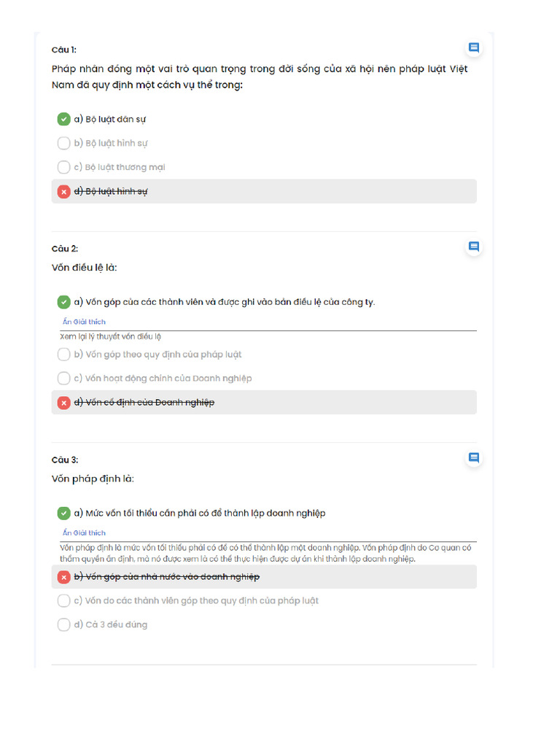Image resolution: width=560 pixels, height=747 pixels.
Task: Click green checkmark on Câu 2 answer a
Action: point(63,302)
